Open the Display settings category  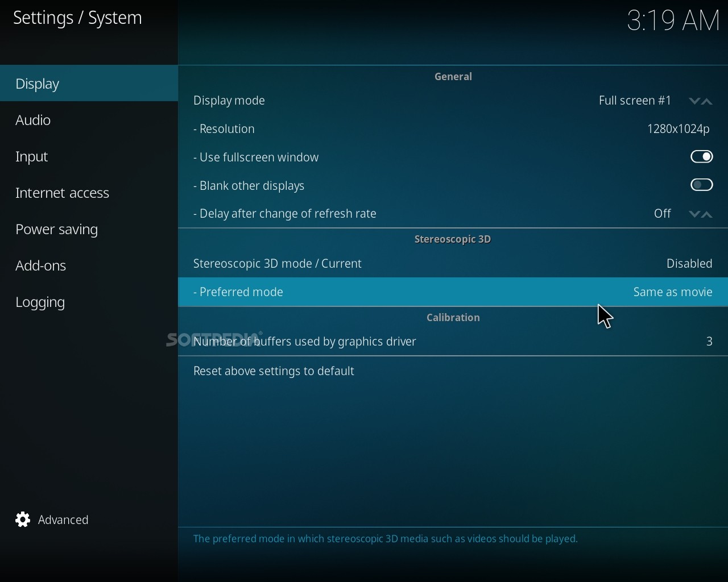89,84
